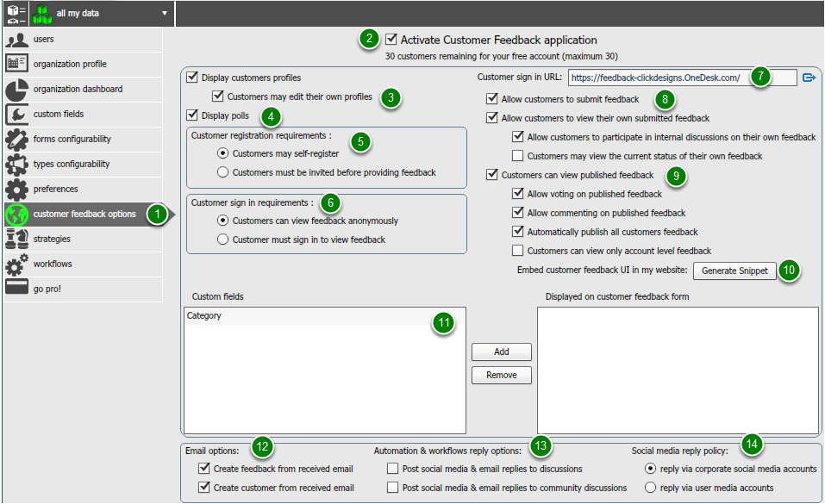Open preferences section
The image size is (825, 504).
tap(84, 190)
